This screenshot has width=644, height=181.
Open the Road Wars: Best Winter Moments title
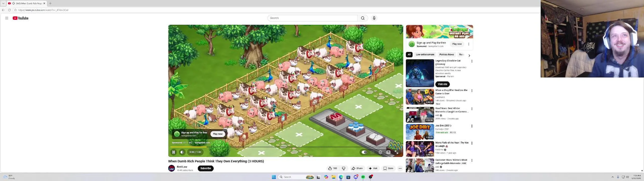[452, 110]
